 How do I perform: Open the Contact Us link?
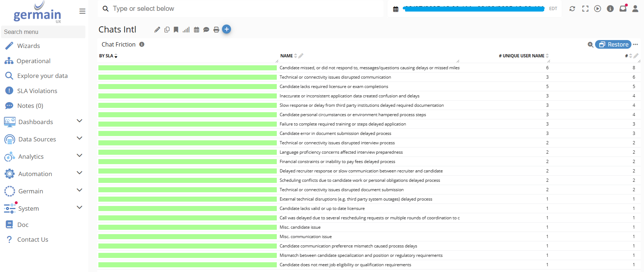click(x=32, y=240)
